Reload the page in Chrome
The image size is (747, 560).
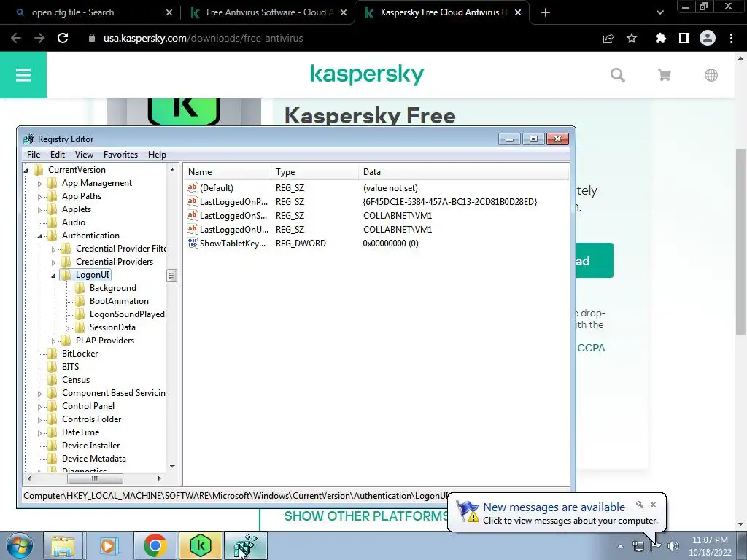pyautogui.click(x=63, y=38)
